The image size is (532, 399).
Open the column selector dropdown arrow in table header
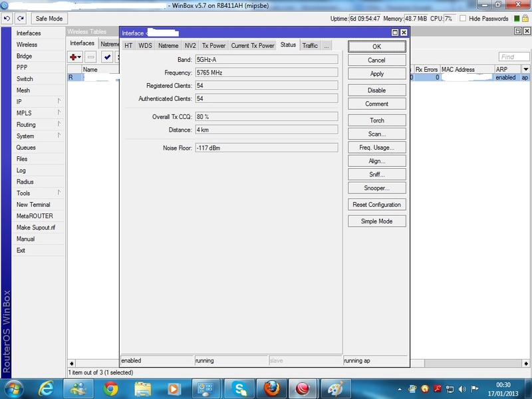click(x=525, y=69)
